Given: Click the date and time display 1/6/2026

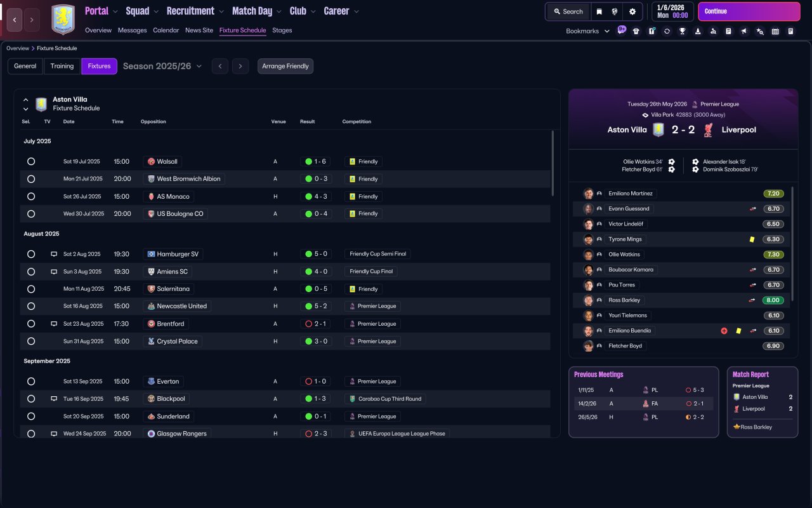Looking at the screenshot, I should (672, 11).
